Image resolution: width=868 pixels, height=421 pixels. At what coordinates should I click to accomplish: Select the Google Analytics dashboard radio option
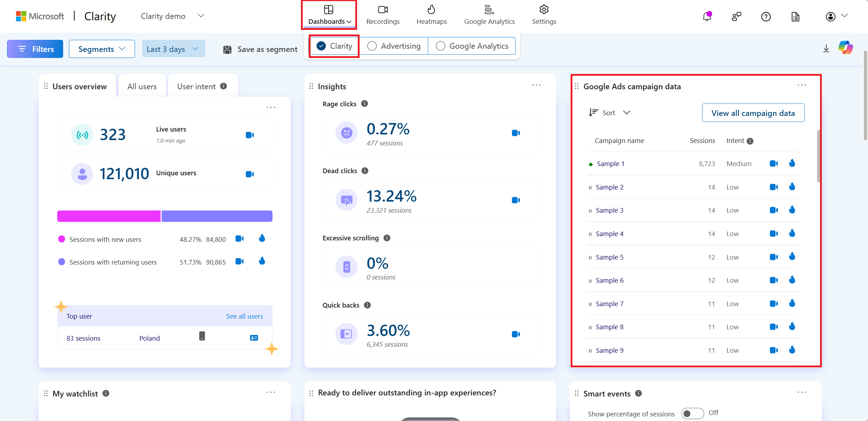[441, 46]
